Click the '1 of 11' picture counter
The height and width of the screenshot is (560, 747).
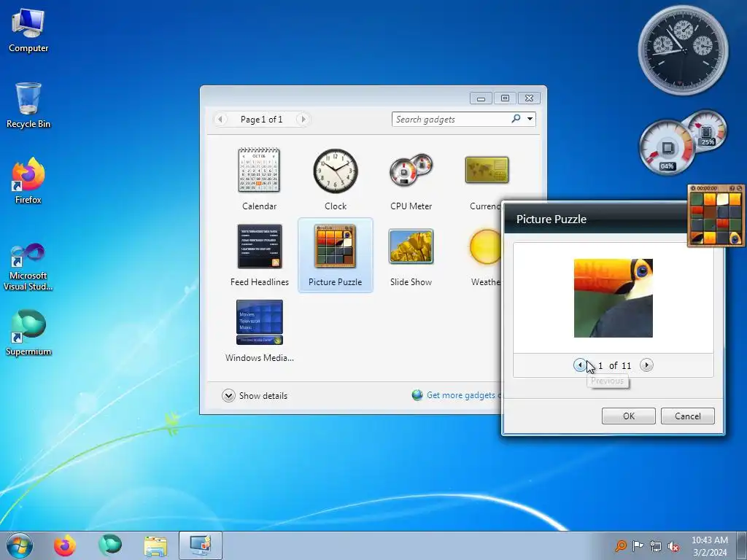click(x=614, y=366)
